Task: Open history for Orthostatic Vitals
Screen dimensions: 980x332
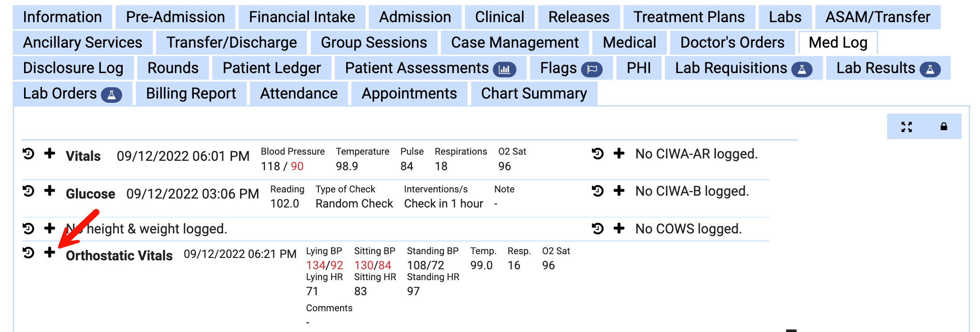Action: click(x=28, y=253)
